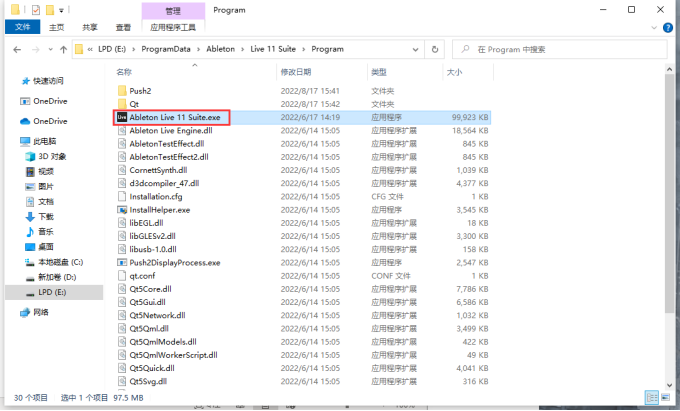Click the search box 在 Program 中搜索
The image size is (680, 411).
(559, 49)
